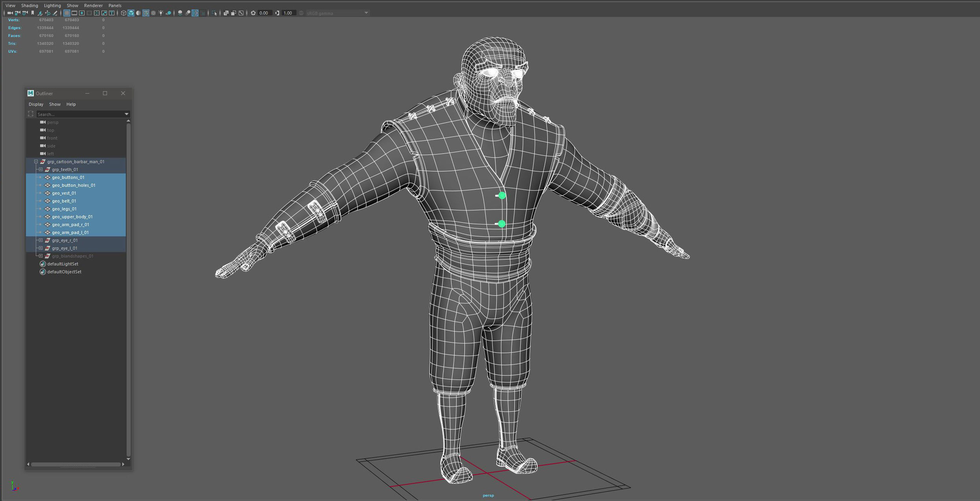This screenshot has width=980, height=501.
Task: Click the Use All Lights bulb icon
Action: 161,13
